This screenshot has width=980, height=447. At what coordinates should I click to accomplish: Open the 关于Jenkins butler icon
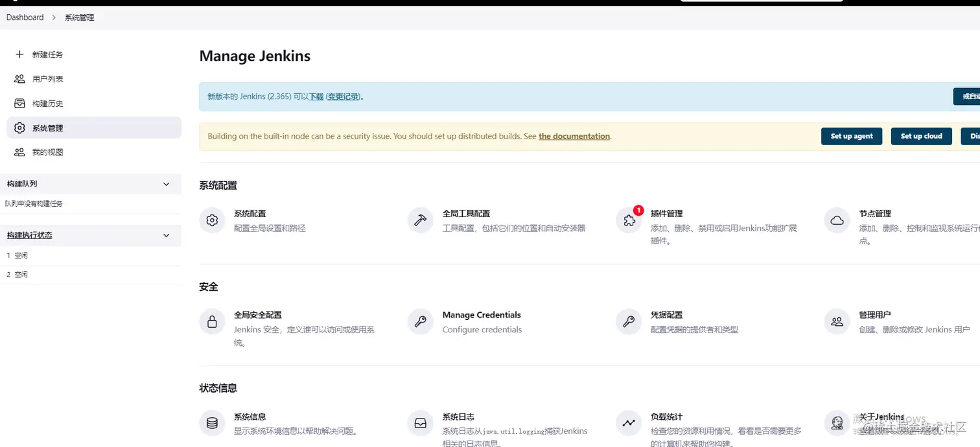pyautogui.click(x=837, y=423)
